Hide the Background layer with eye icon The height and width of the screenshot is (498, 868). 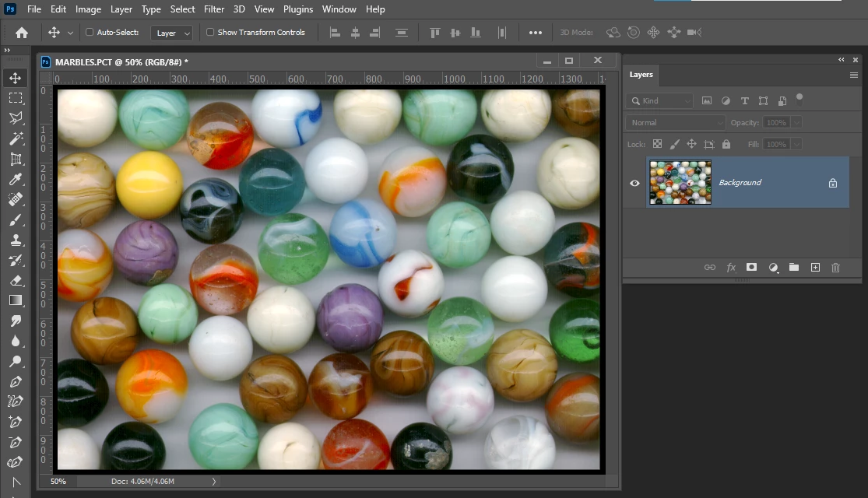(634, 183)
